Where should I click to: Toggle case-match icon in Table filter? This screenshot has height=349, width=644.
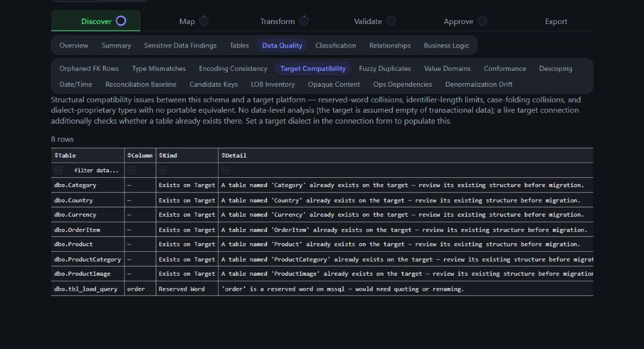58,170
